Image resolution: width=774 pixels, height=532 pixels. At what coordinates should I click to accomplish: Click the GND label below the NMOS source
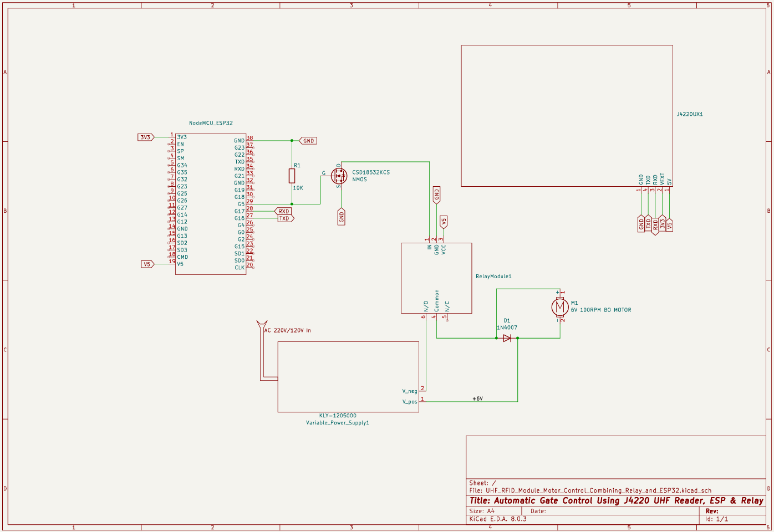pyautogui.click(x=342, y=217)
